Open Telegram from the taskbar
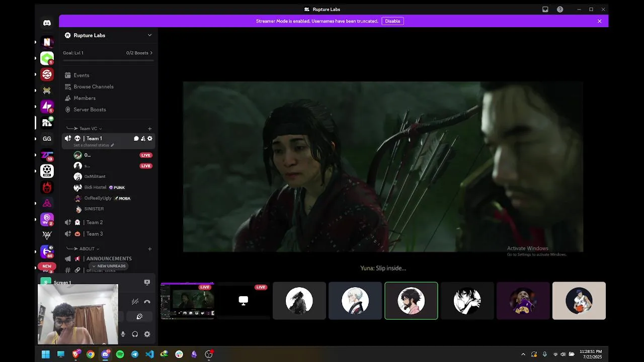This screenshot has width=644, height=362. [x=135, y=354]
